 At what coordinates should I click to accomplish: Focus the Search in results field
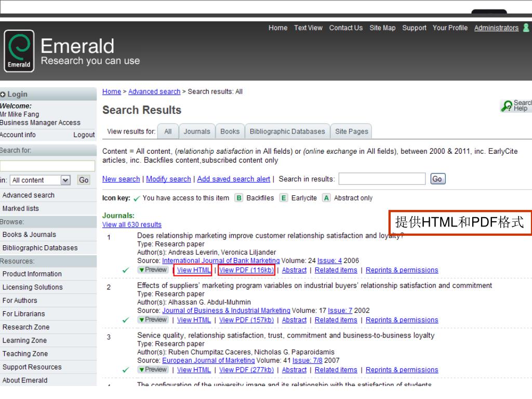click(x=382, y=179)
